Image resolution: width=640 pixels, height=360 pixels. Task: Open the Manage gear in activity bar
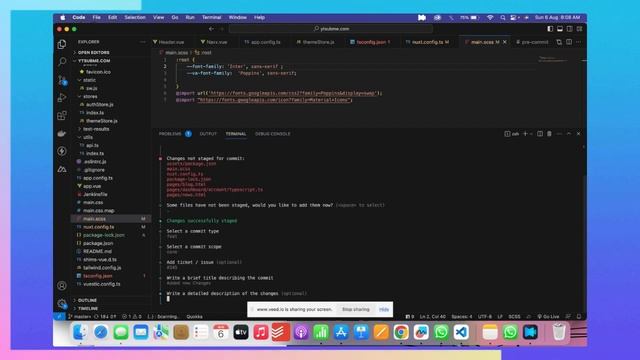point(62,304)
